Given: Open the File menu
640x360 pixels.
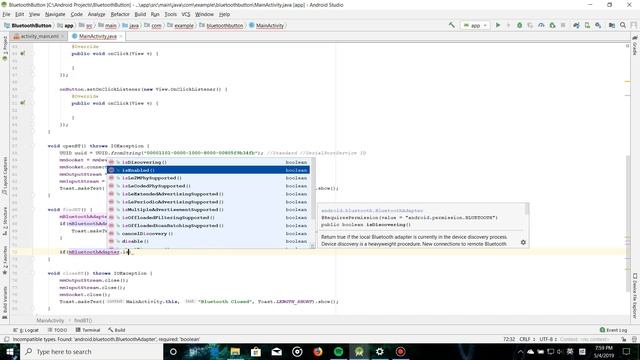Looking at the screenshot, I should 6,14.
